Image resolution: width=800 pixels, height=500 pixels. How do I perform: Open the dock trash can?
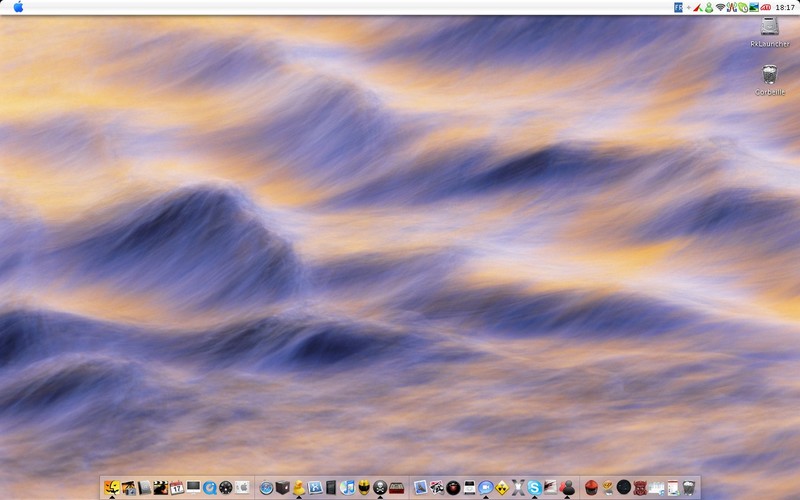[688, 488]
